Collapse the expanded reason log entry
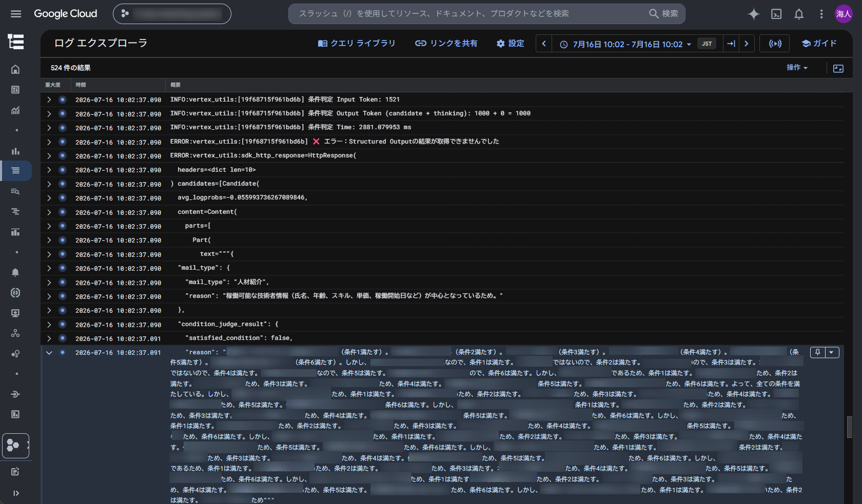Viewport: 862px width, 504px height. tap(49, 353)
